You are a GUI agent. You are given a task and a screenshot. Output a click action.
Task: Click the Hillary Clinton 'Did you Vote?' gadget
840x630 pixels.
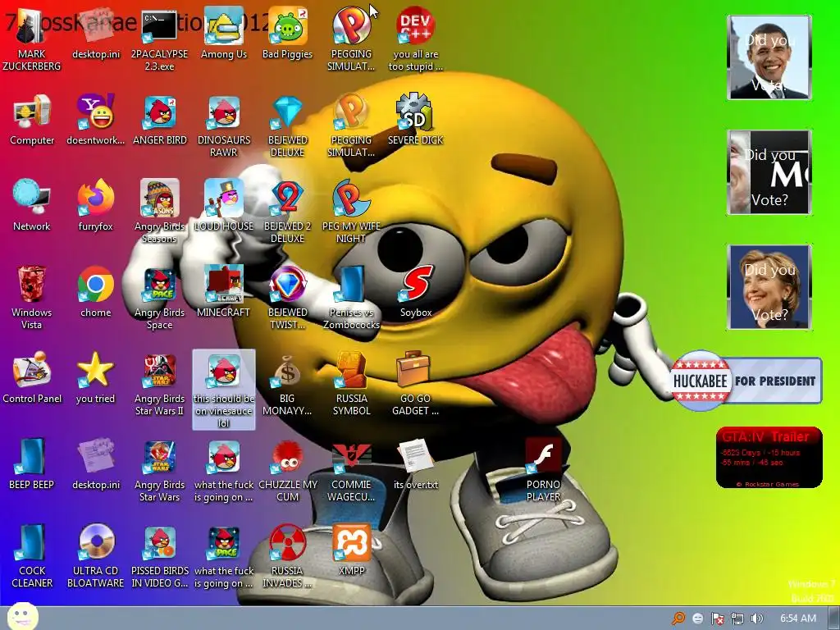click(x=769, y=287)
